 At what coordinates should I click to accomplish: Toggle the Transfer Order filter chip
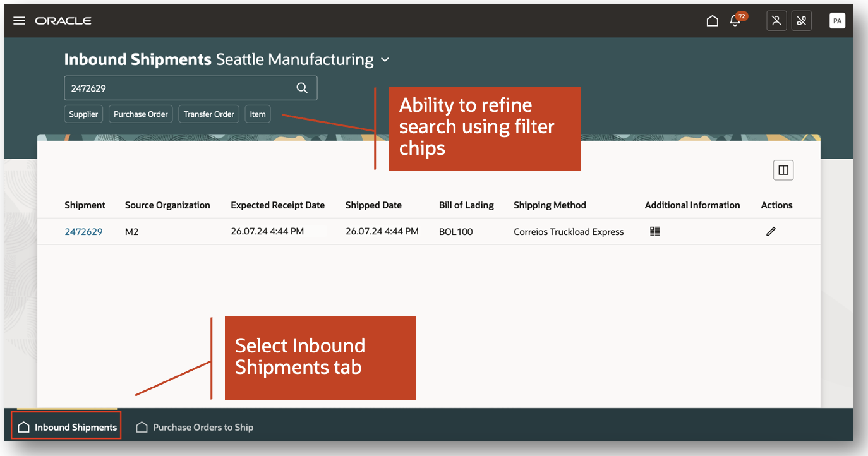[x=209, y=114]
